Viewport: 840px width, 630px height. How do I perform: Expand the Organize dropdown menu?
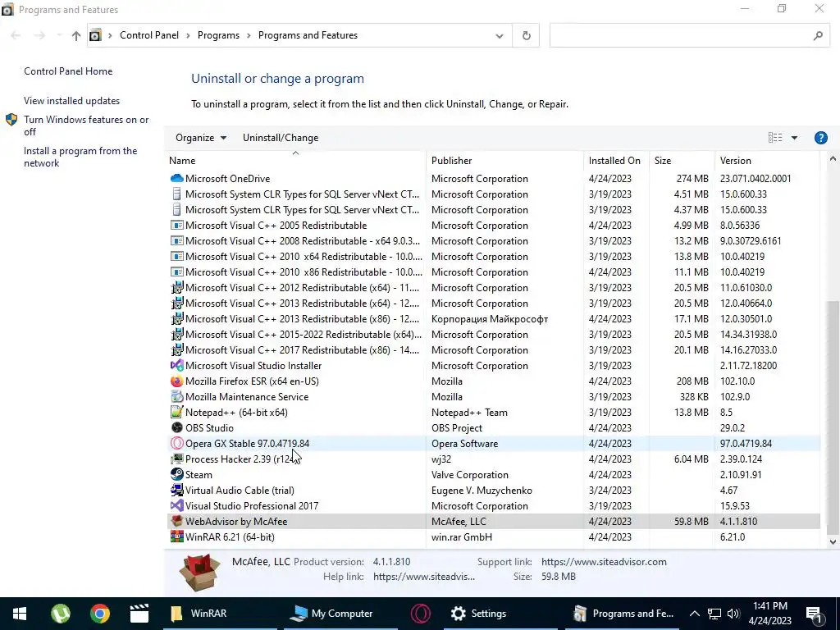tap(201, 138)
